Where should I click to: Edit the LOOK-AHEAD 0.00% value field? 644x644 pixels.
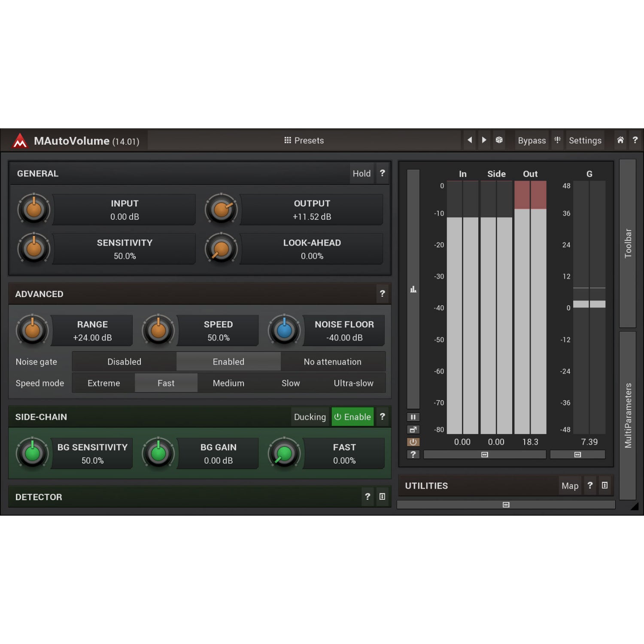point(312,249)
